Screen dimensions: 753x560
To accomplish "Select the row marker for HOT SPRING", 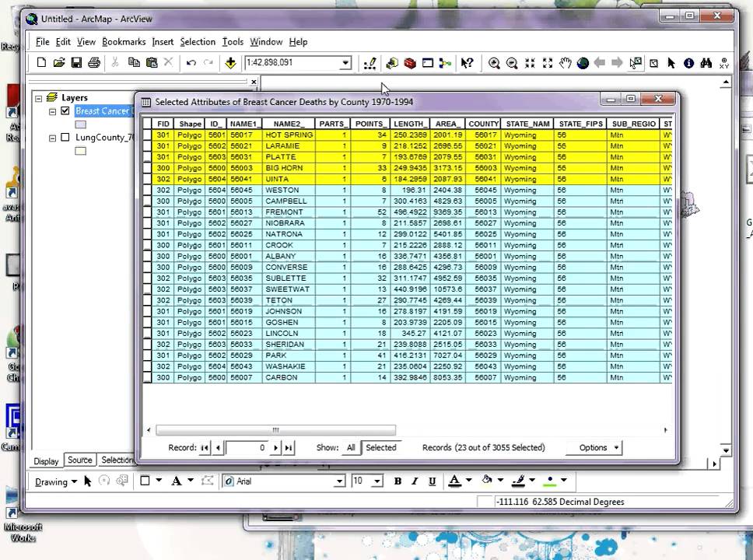I will (148, 135).
